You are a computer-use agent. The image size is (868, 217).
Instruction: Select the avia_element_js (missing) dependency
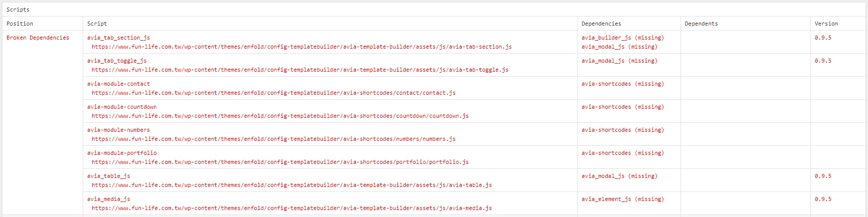click(622, 199)
